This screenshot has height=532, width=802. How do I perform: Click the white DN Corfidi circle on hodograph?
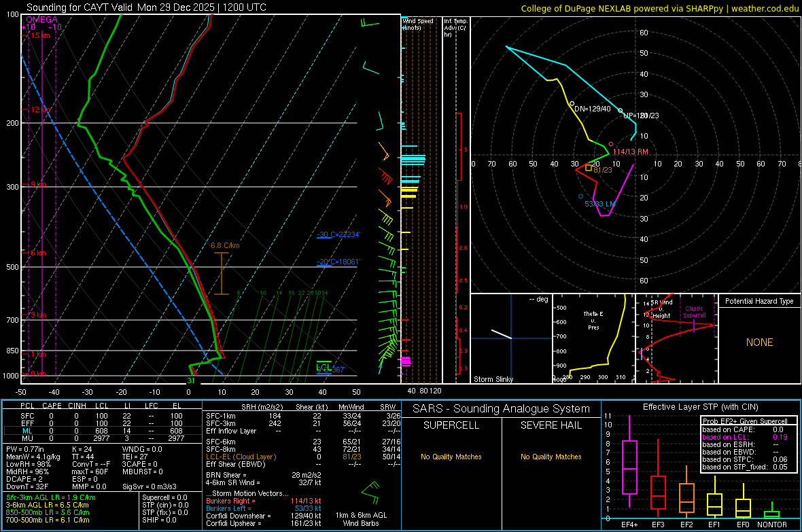click(572, 104)
